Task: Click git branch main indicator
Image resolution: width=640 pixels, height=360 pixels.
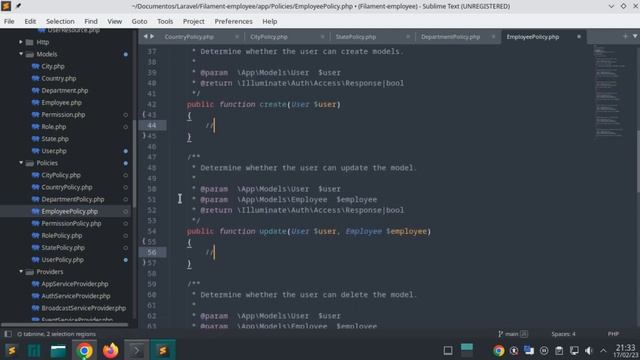Action: coord(513,334)
